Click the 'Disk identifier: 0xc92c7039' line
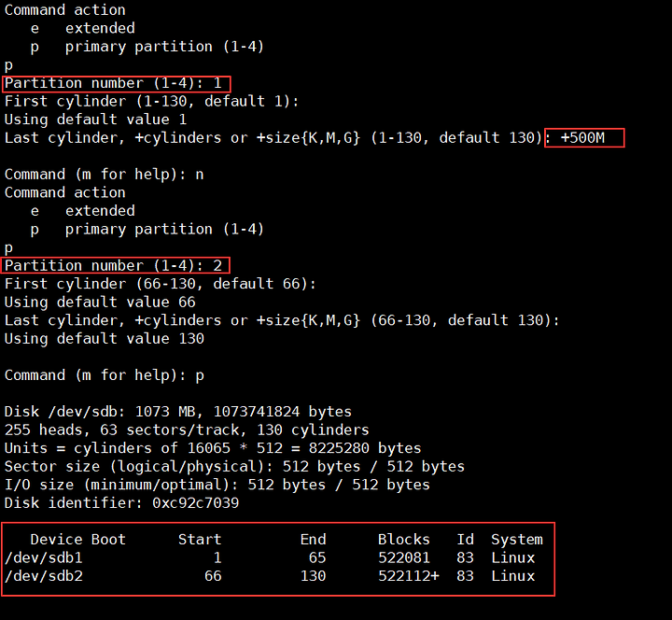 coord(121,503)
